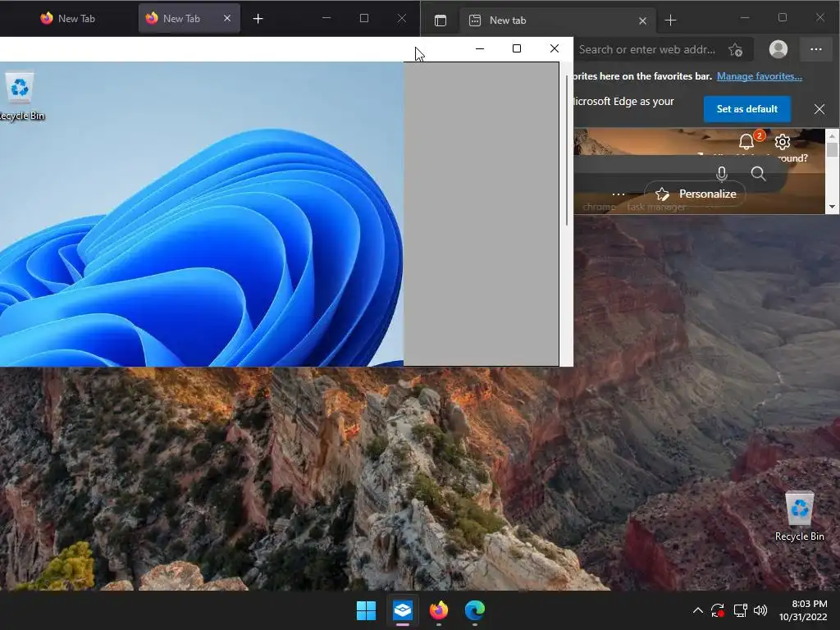Show hidden tray icons chevron
The width and height of the screenshot is (840, 630).
click(697, 610)
